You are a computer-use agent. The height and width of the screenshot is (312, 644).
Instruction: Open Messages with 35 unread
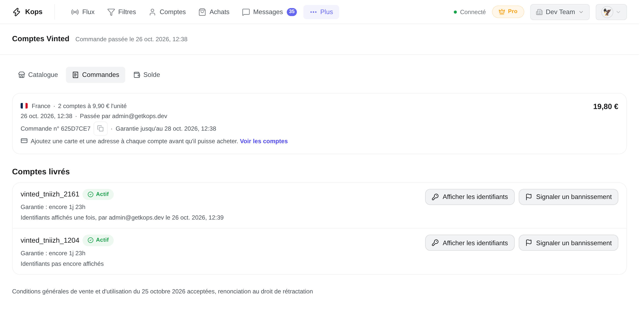point(269,12)
